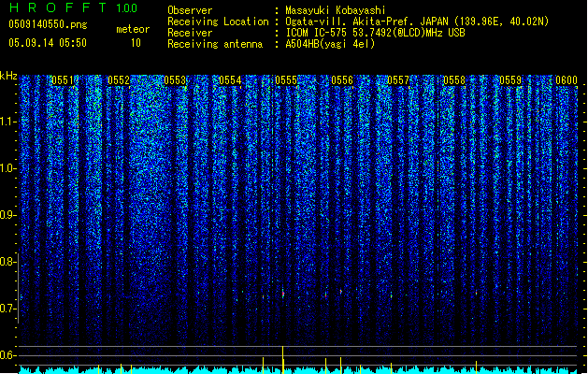Select the ICOM IC-575 53.7492 MHz receiver text
This screenshot has width=588, height=374.
[x=376, y=33]
